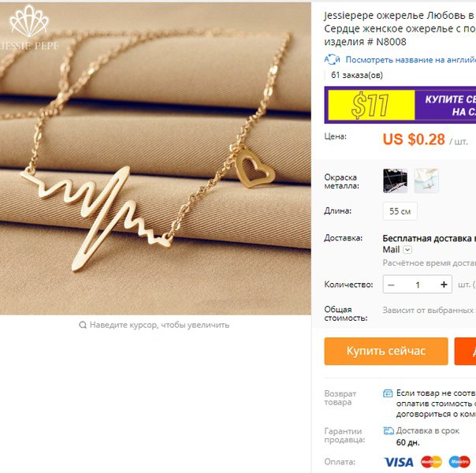Click the 61 заказа(ов) orders text
Viewport: 476px width, 473px height.
357,75
